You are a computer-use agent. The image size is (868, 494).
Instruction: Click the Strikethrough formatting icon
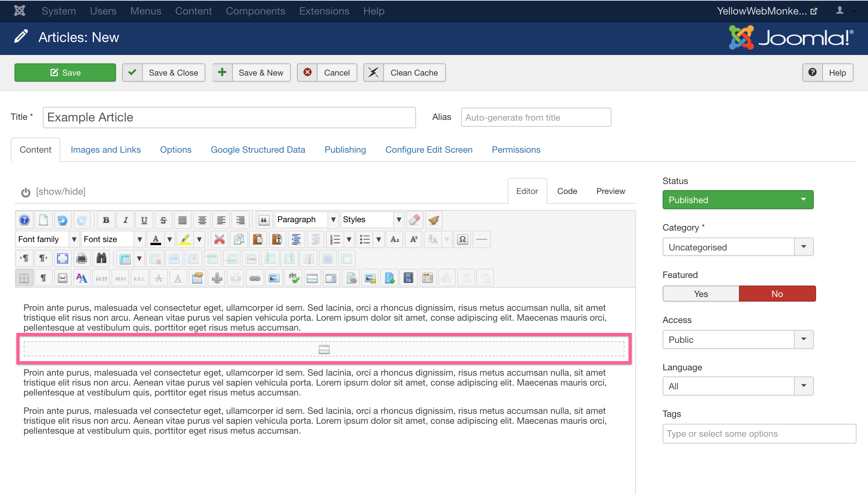pyautogui.click(x=163, y=219)
